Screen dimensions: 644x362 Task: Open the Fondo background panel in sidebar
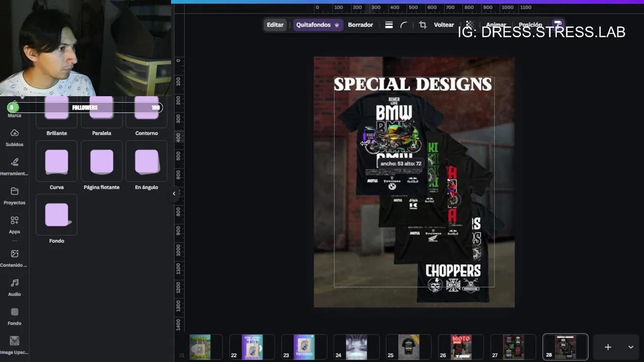coord(15,316)
